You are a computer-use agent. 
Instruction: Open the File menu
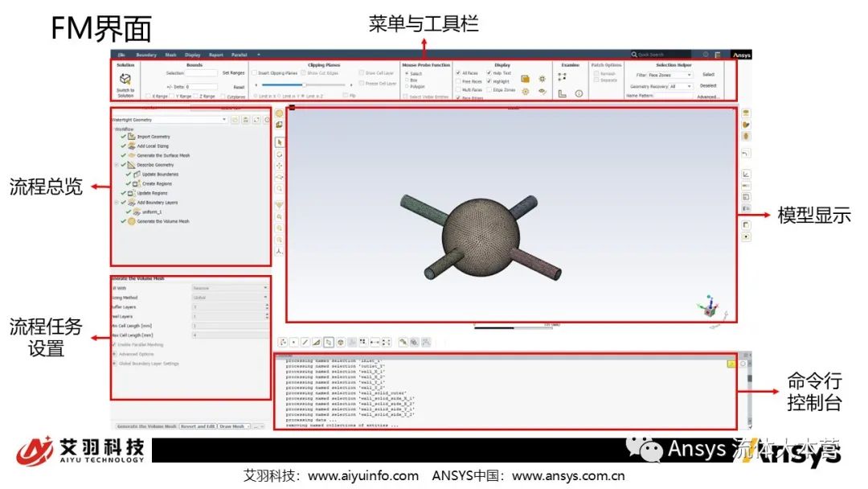(x=121, y=55)
